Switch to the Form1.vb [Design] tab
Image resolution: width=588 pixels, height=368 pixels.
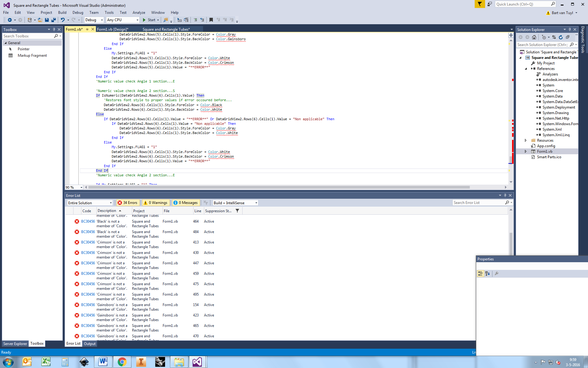pos(112,29)
